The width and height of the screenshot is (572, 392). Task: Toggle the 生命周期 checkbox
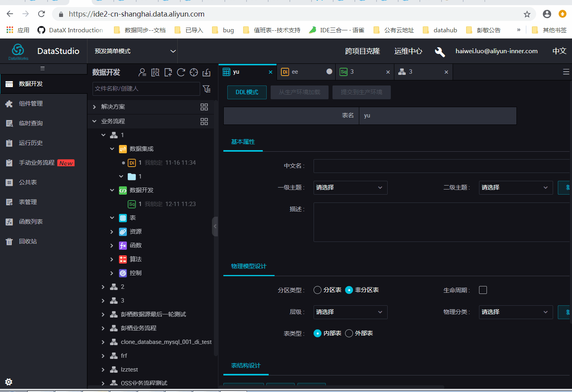[x=483, y=290]
